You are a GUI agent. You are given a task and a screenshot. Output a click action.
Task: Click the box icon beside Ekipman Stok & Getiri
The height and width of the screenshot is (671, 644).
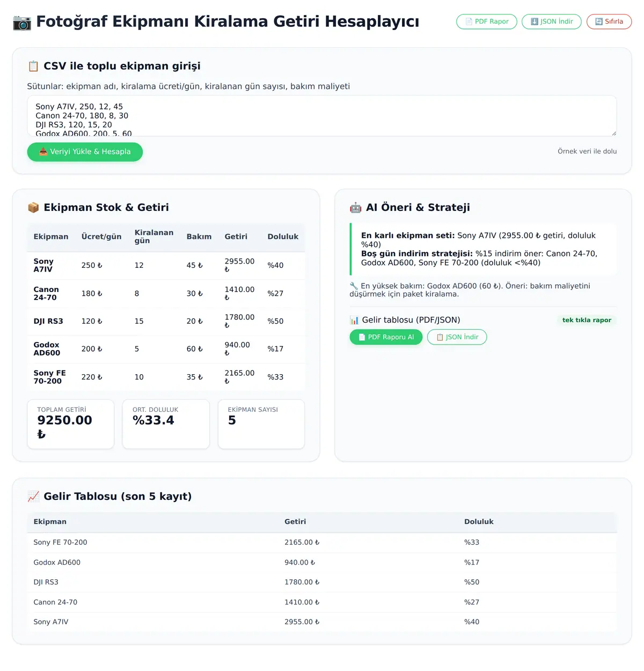pyautogui.click(x=33, y=208)
